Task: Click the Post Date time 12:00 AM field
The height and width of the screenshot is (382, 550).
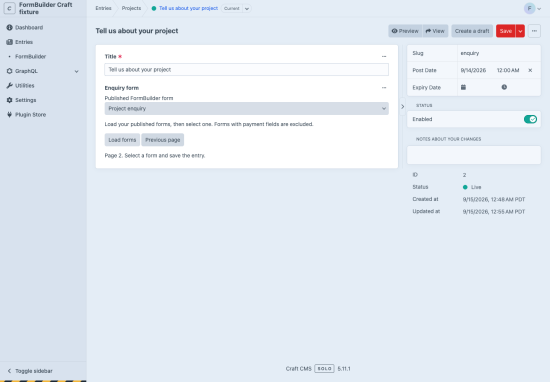Action: (x=508, y=71)
